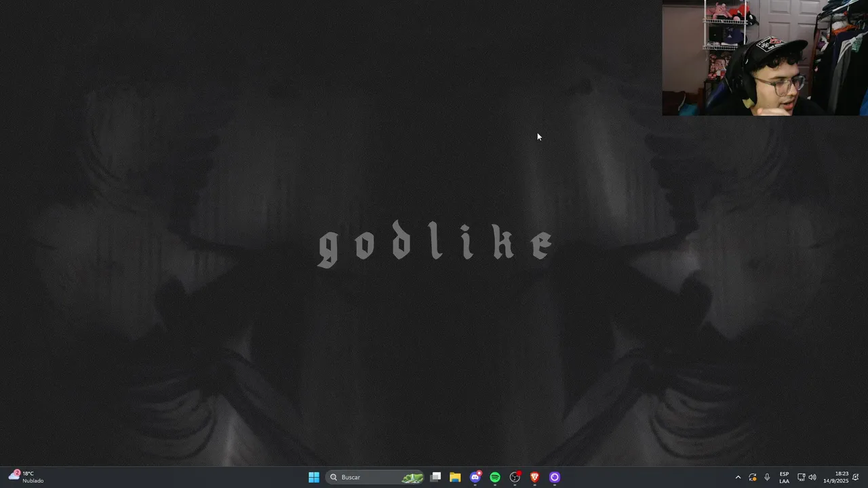
Task: Open File Explorer from the taskbar
Action: coord(455,477)
